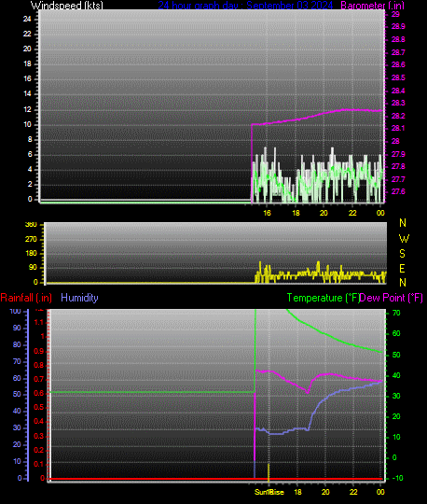Click the barometer axis value 27.6
The width and height of the screenshot is (427, 504).
tap(398, 192)
